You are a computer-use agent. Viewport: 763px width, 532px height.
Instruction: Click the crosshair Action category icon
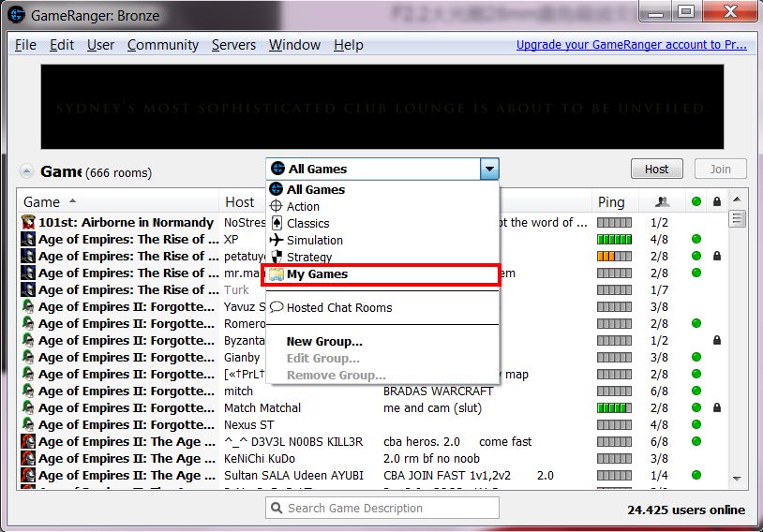coord(276,206)
